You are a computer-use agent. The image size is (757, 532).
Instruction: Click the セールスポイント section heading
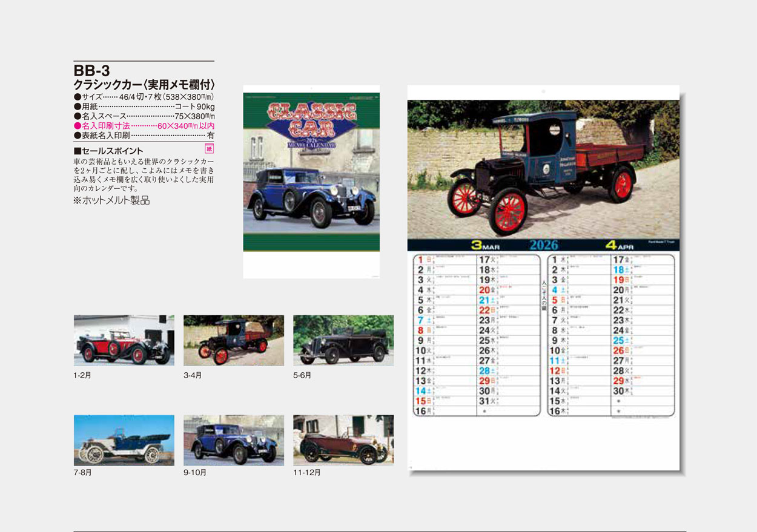108,151
